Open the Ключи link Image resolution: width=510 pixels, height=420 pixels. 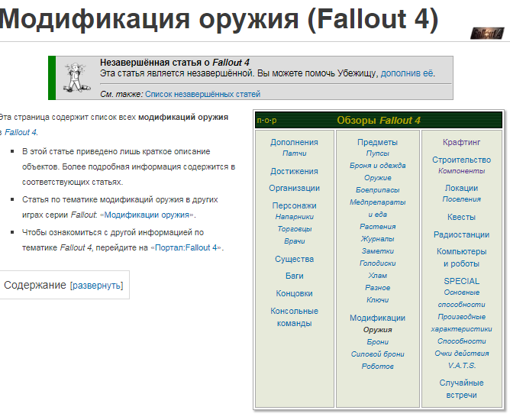(377, 299)
